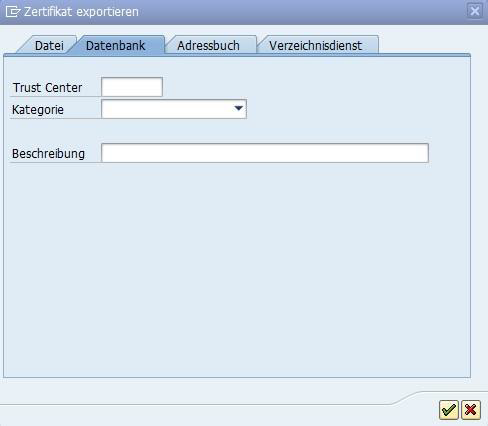The width and height of the screenshot is (488, 426).
Task: Open the Adressbuch tab
Action: pyautogui.click(x=208, y=45)
